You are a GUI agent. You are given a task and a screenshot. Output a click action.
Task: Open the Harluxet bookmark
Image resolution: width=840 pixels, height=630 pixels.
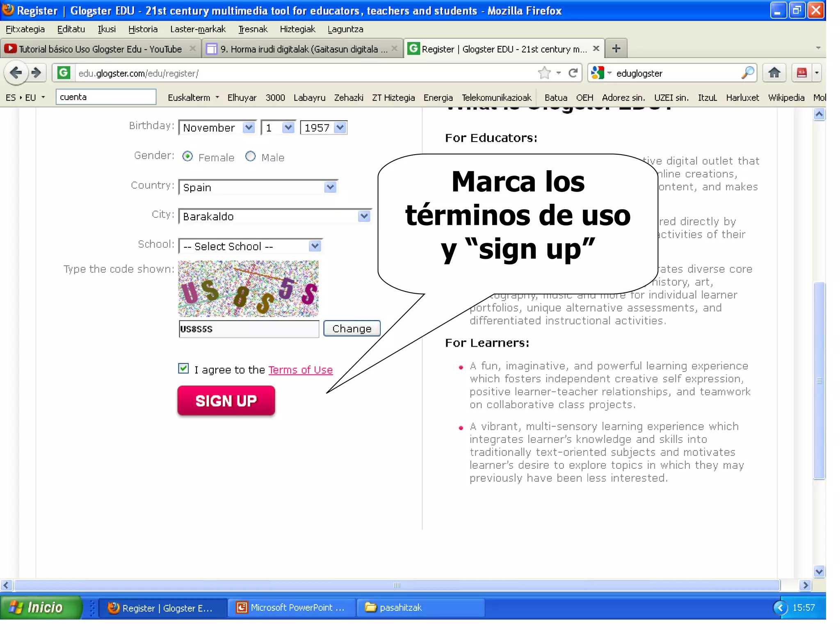742,97
